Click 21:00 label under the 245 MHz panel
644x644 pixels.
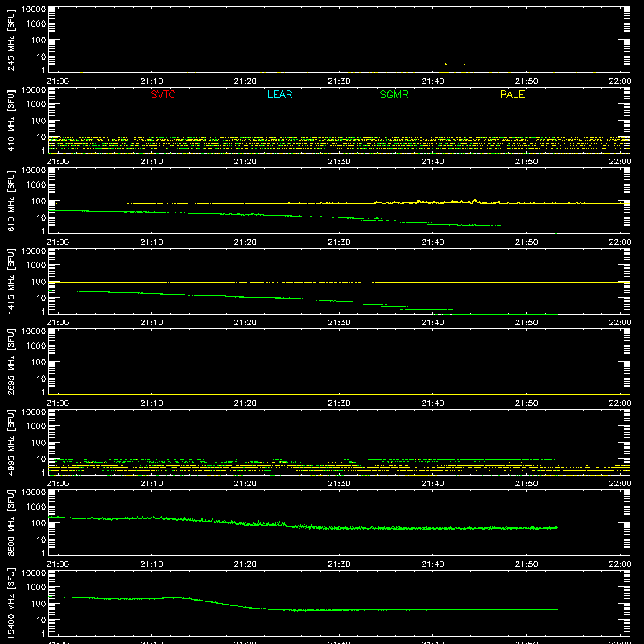click(57, 81)
